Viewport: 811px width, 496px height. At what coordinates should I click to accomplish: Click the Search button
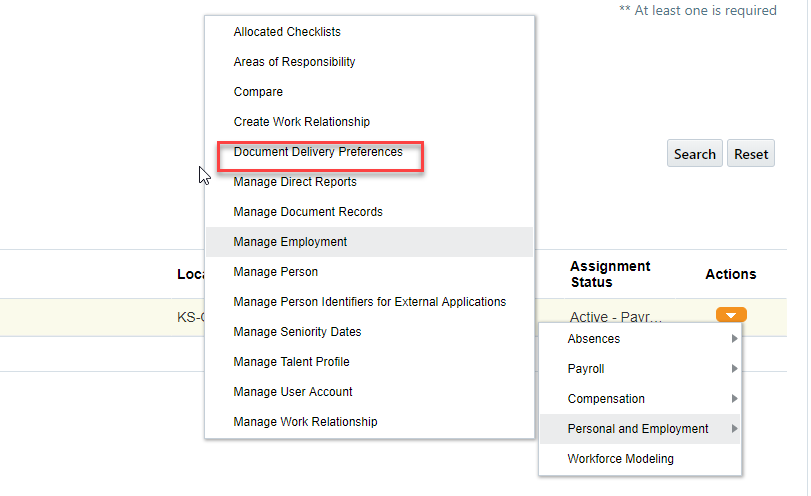click(694, 154)
